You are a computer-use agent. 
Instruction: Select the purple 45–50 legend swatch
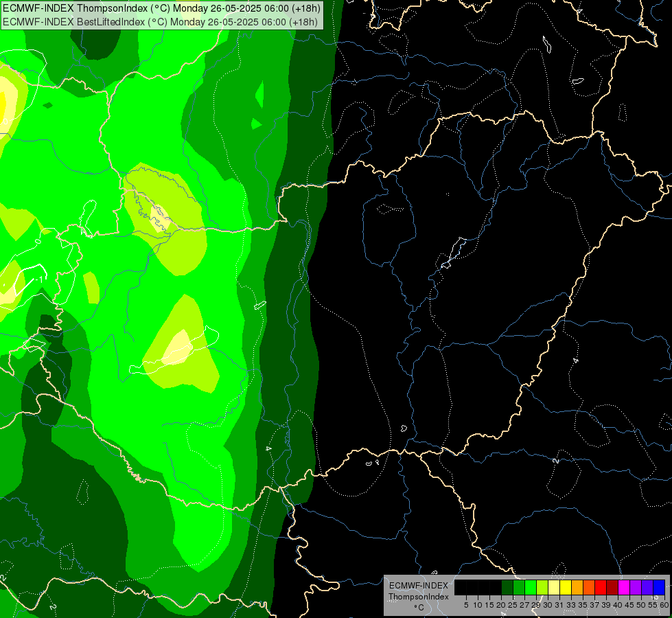(636, 587)
